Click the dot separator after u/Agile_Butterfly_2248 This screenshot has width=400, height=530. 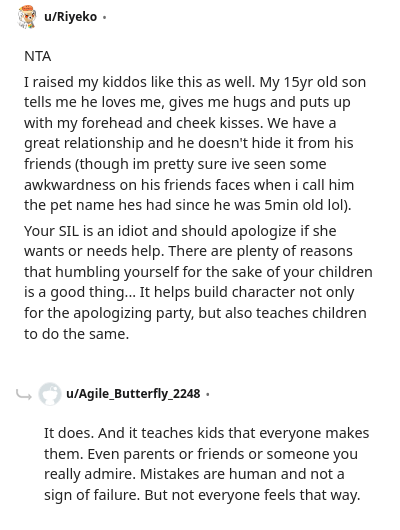208,394
